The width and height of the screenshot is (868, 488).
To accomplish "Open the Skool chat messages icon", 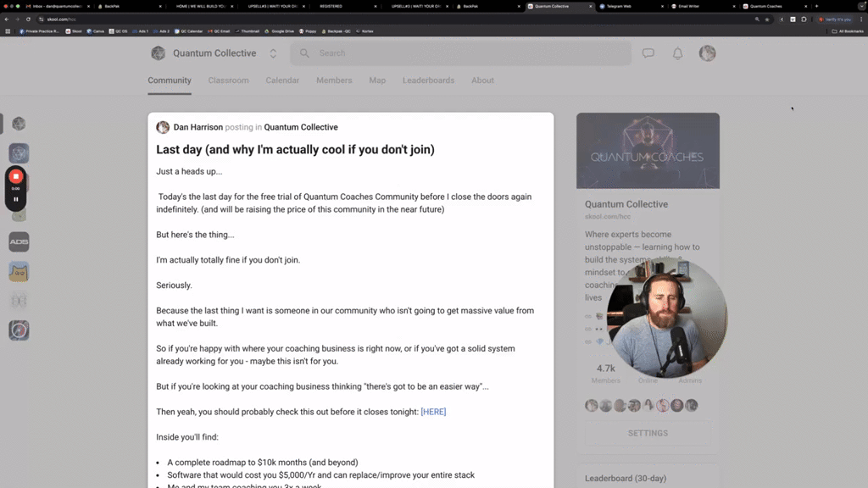I will [648, 53].
